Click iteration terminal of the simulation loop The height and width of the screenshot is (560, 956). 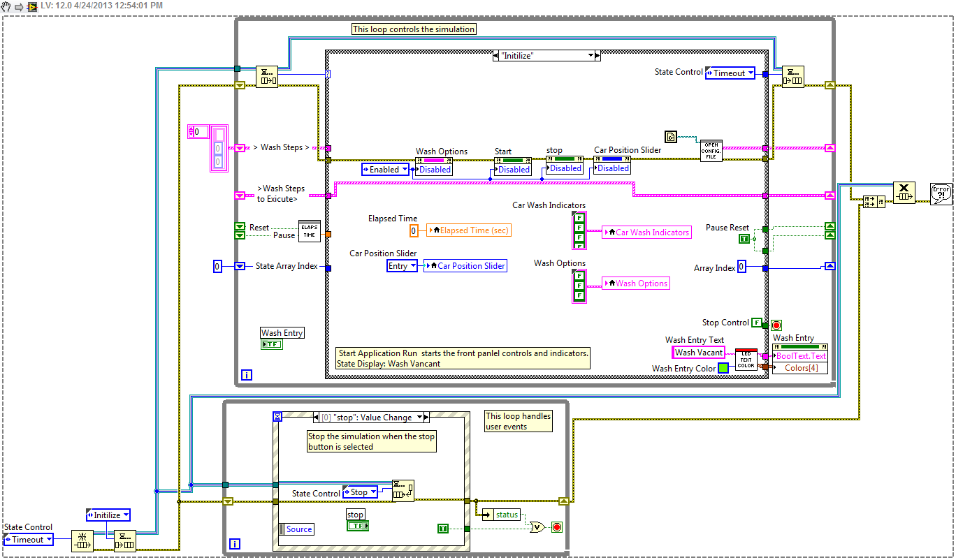click(246, 375)
